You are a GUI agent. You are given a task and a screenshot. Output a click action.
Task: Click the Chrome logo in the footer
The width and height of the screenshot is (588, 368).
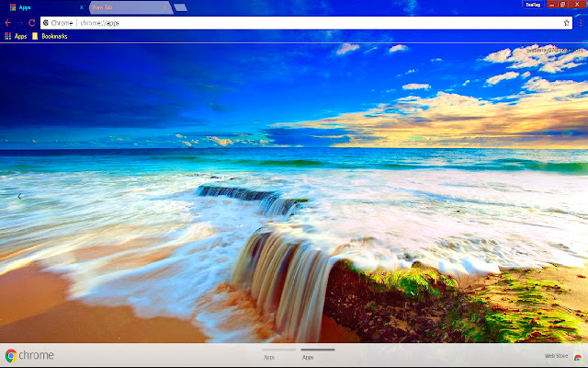[x=29, y=355]
